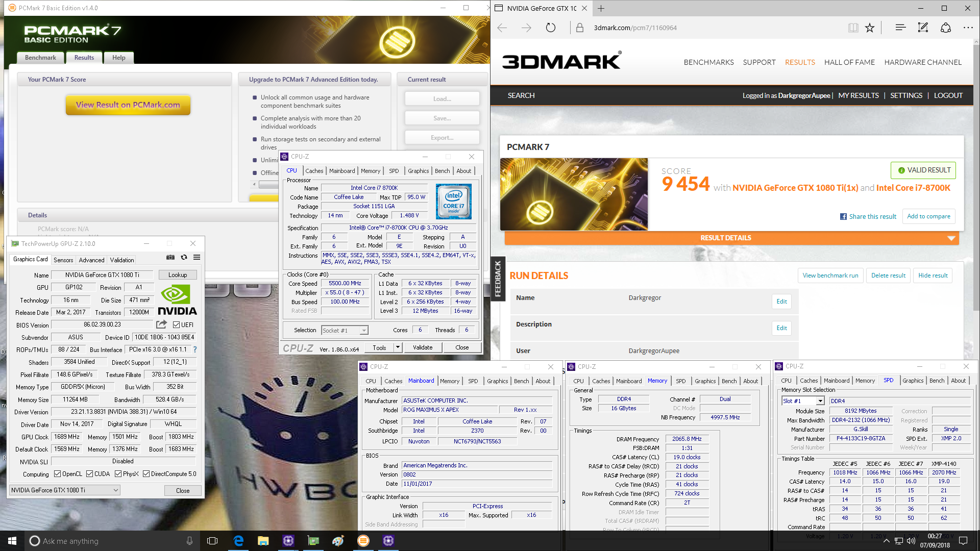Toggle the DirectCompute 5.0 checkbox

[146, 474]
